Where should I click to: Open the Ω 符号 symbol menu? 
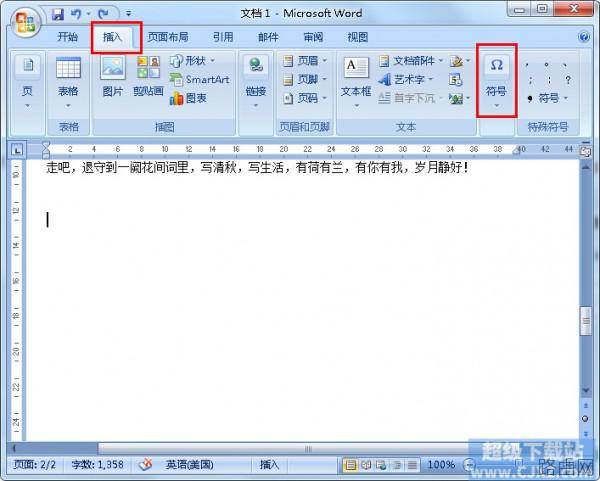click(x=496, y=81)
